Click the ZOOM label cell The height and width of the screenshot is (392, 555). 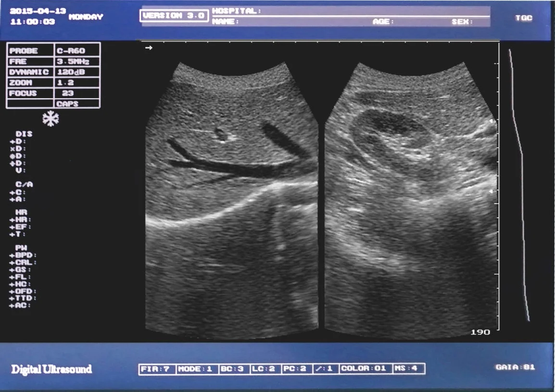[x=30, y=83]
